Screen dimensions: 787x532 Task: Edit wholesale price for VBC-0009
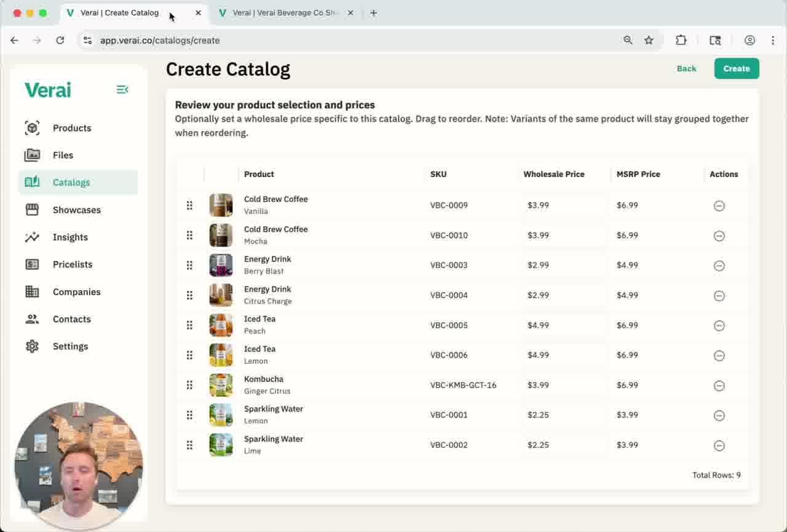tap(564, 205)
